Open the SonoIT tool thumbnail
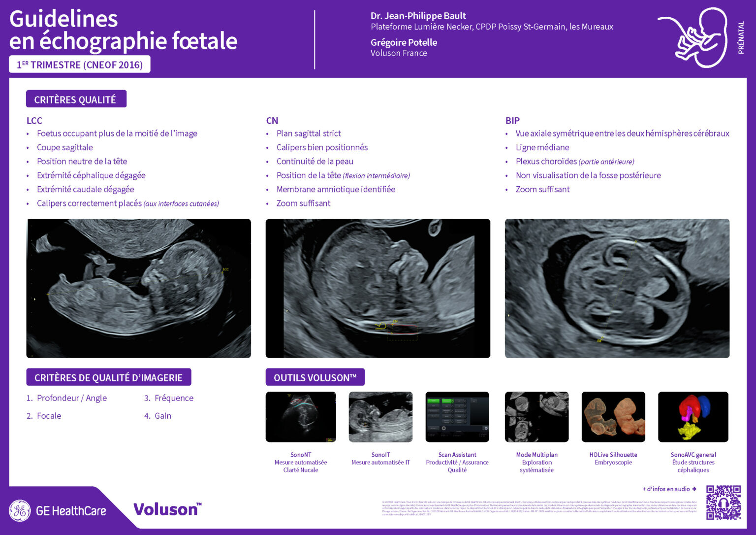 pyautogui.click(x=380, y=417)
